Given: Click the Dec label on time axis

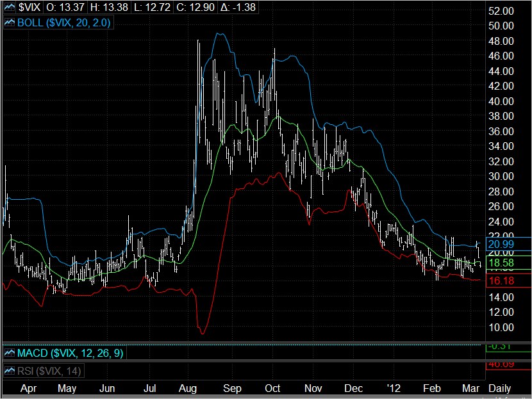Looking at the screenshot, I should coord(354,388).
